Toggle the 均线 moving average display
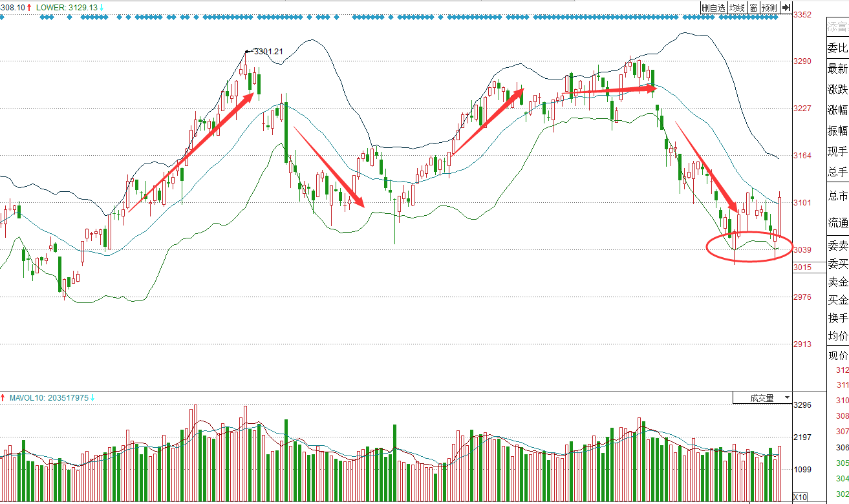The image size is (849, 504). (737, 8)
